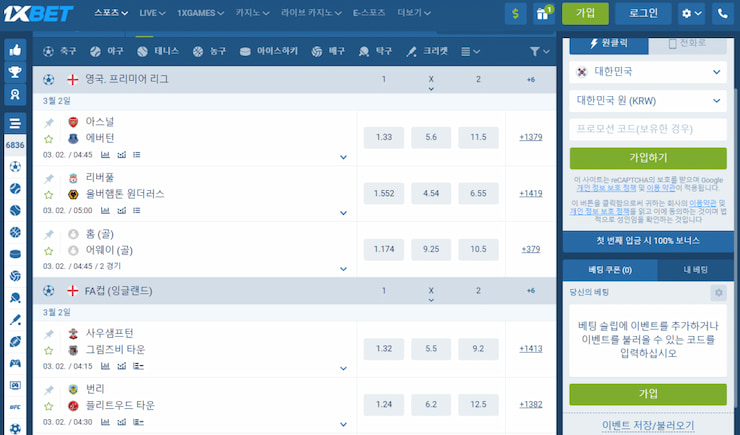Select the esports gamepad sidebar icon
The width and height of the screenshot is (740, 435).
[15, 363]
